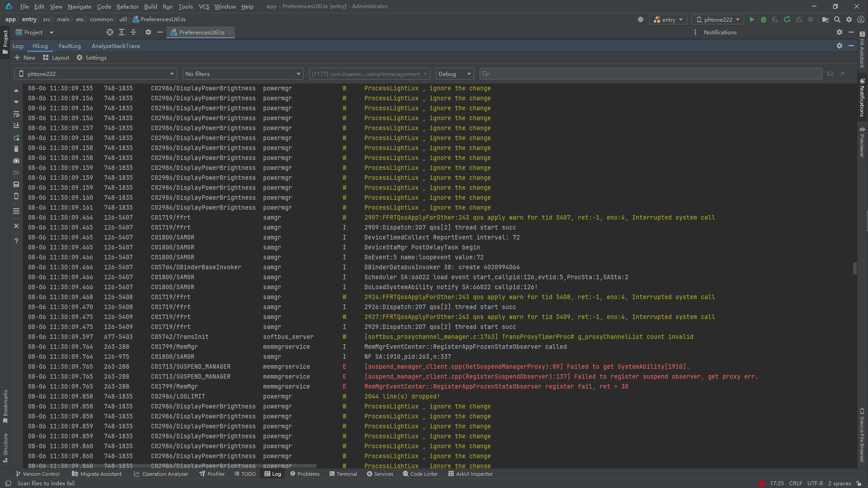This screenshot has height=488, width=868.
Task: Apply changes with the green reload icon
Action: pos(787,19)
